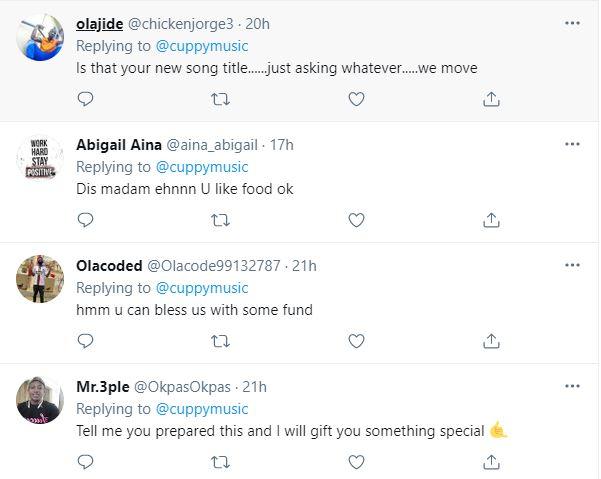The height and width of the screenshot is (479, 601).
Task: Like Abigail Aina's tweet
Action: coord(356,220)
